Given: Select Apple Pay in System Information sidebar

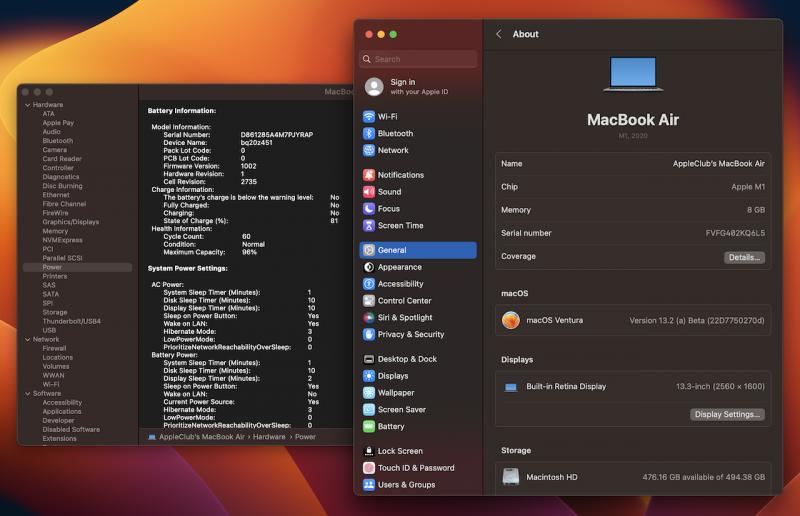Looking at the screenshot, I should pos(58,123).
